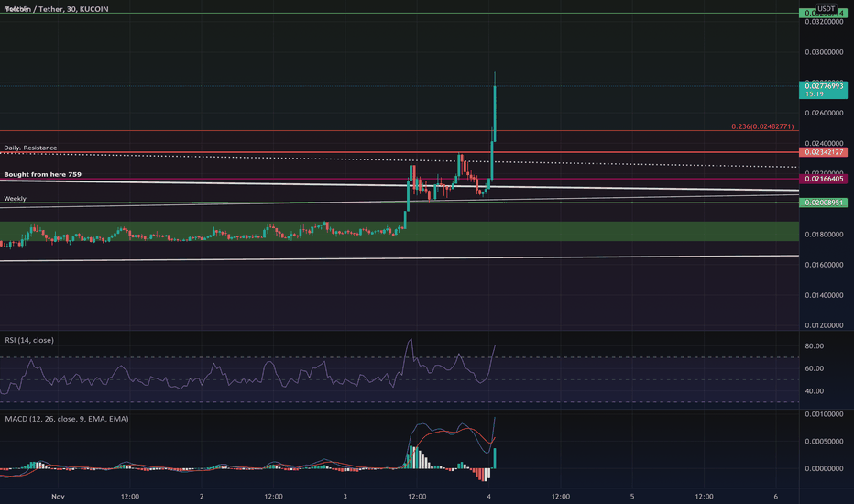Click the 0.03200000 price axis label
Screen dimensions: 854x504
point(824,22)
